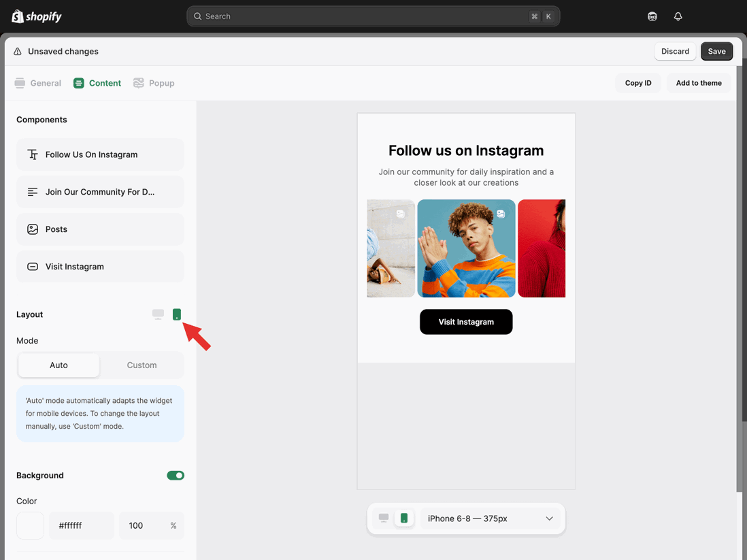Open the store switcher icon beside the bell
Image resolution: width=747 pixels, height=560 pixels.
[652, 16]
